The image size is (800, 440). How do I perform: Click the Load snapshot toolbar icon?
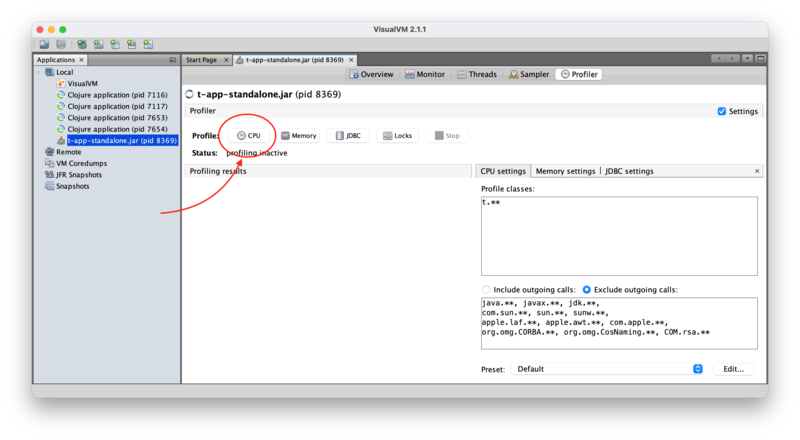(x=44, y=44)
